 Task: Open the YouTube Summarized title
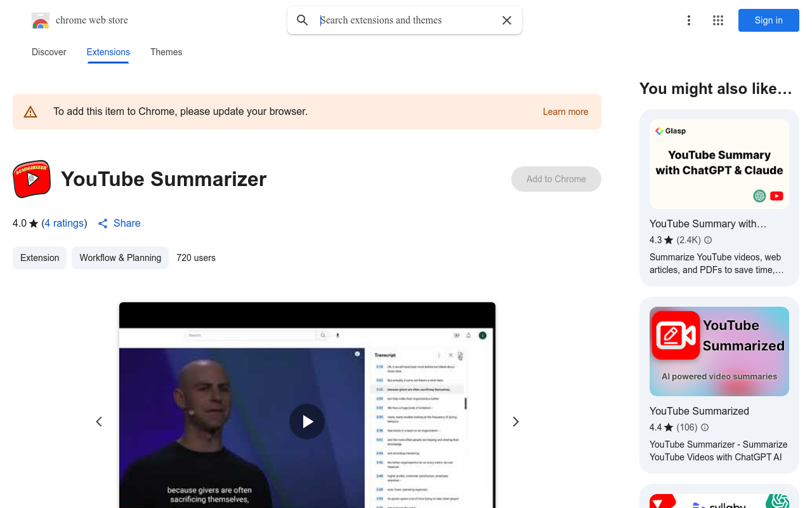coord(699,411)
